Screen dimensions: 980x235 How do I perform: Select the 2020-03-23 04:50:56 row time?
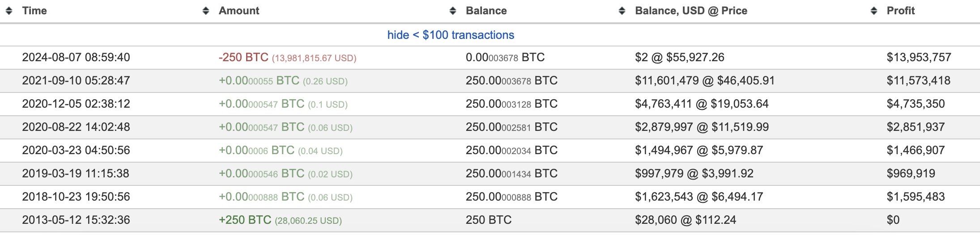click(76, 150)
